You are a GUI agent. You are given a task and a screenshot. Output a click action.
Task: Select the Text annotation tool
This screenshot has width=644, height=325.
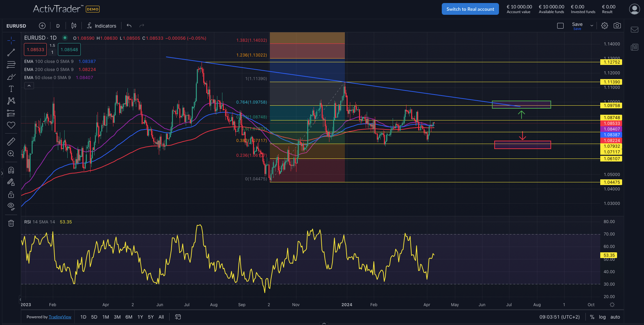(11, 88)
